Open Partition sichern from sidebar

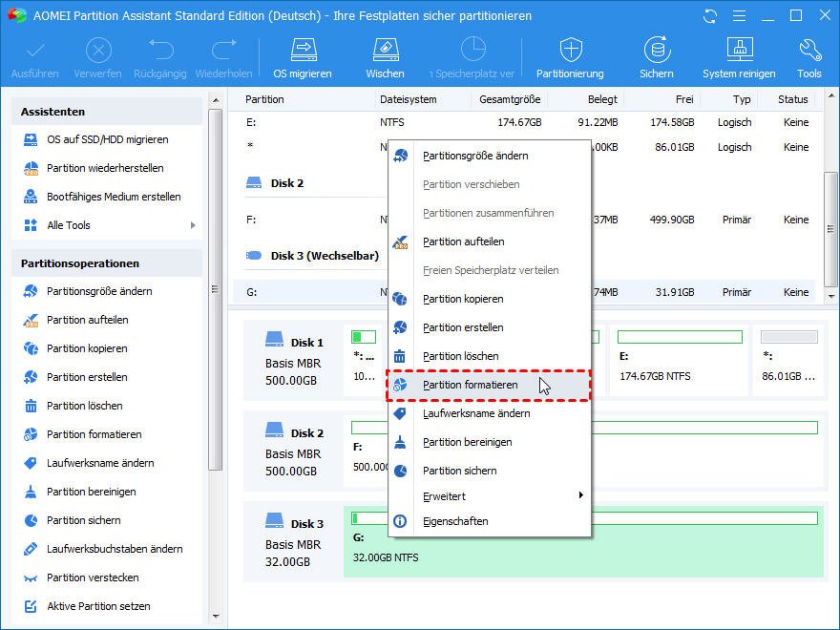click(84, 521)
